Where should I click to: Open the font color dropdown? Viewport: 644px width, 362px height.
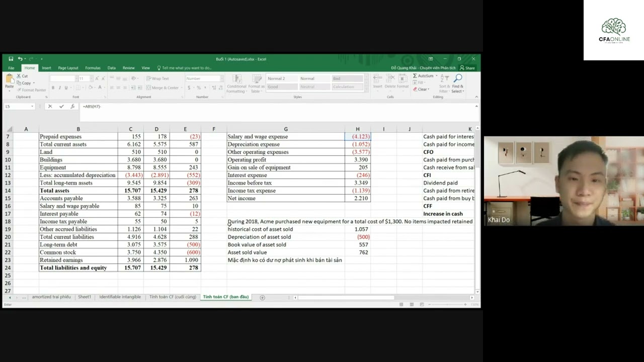coord(105,87)
